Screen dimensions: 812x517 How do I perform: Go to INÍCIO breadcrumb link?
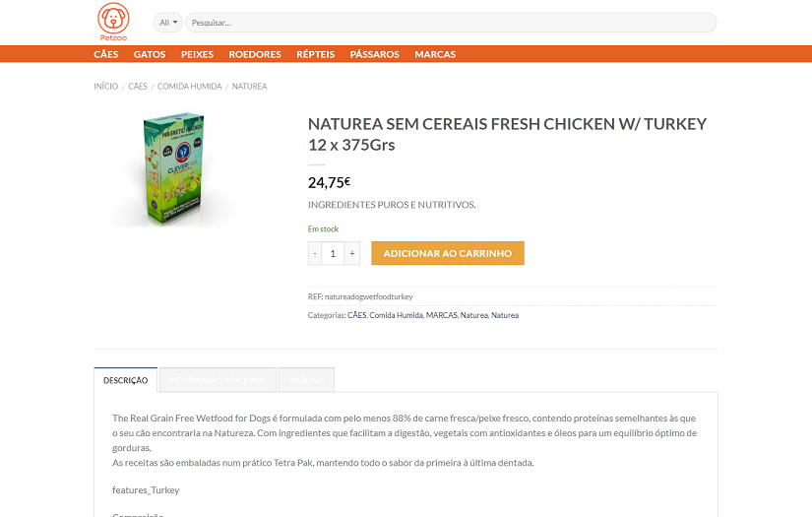pos(105,87)
